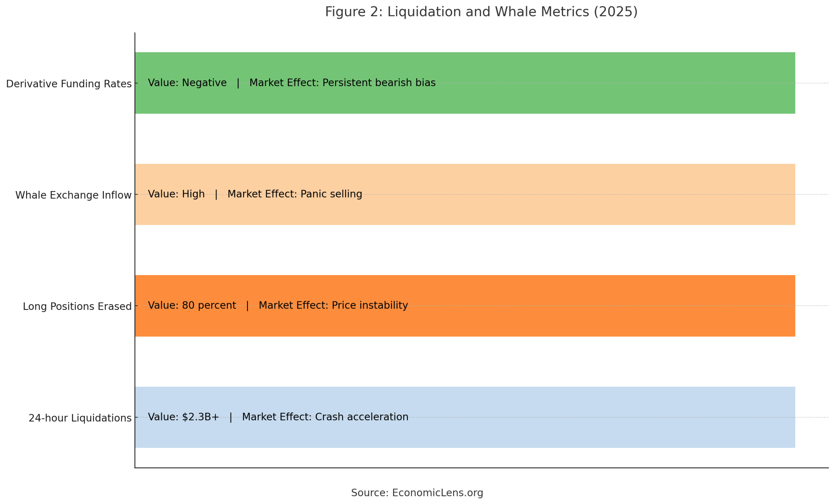Select the 'Value: 80 percent' annotation
834x504 pixels.
click(192, 305)
